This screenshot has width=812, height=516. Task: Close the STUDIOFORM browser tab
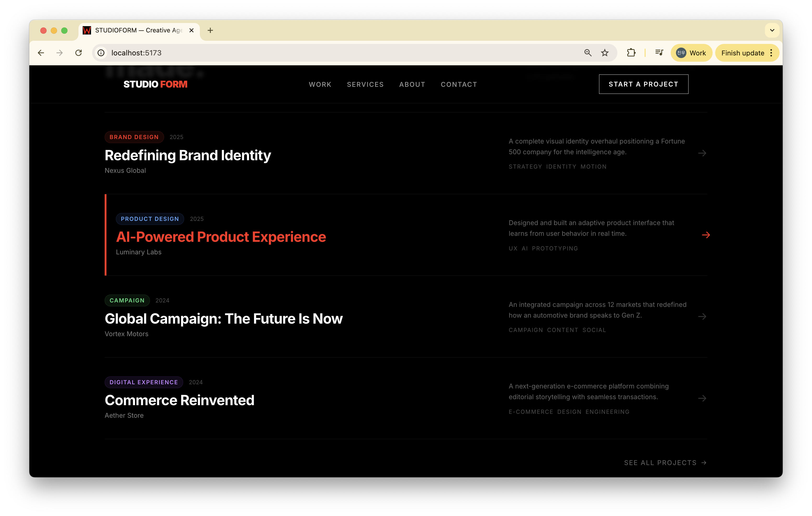191,30
